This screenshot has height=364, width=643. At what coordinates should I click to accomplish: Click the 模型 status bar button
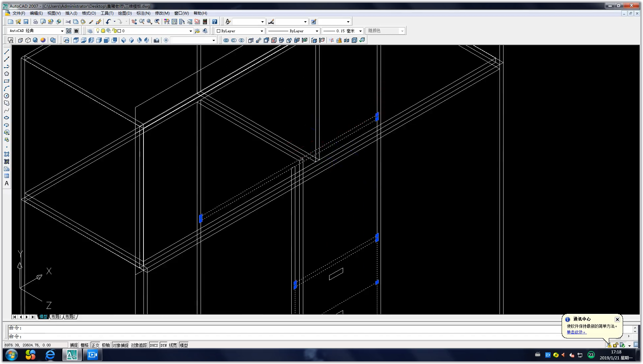(184, 345)
